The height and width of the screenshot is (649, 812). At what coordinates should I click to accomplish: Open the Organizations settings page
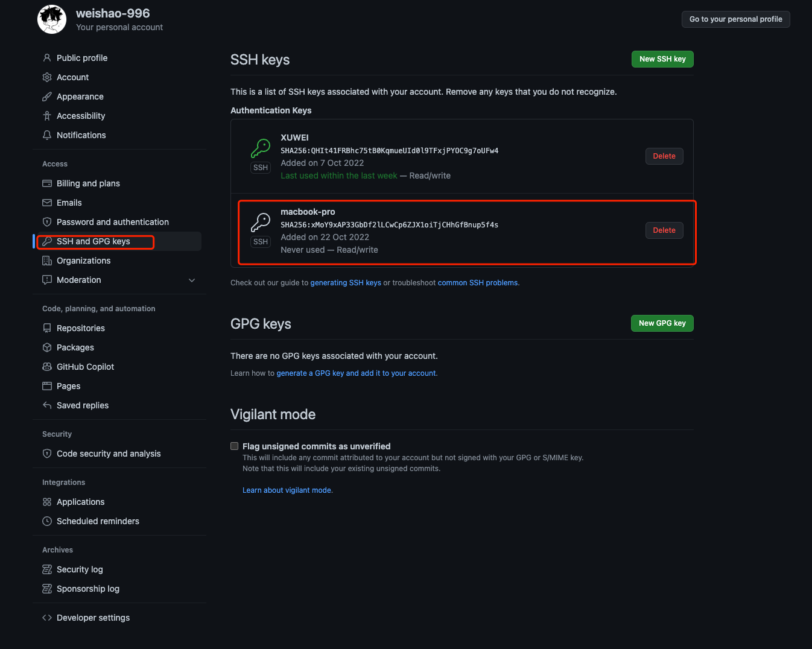[83, 261]
